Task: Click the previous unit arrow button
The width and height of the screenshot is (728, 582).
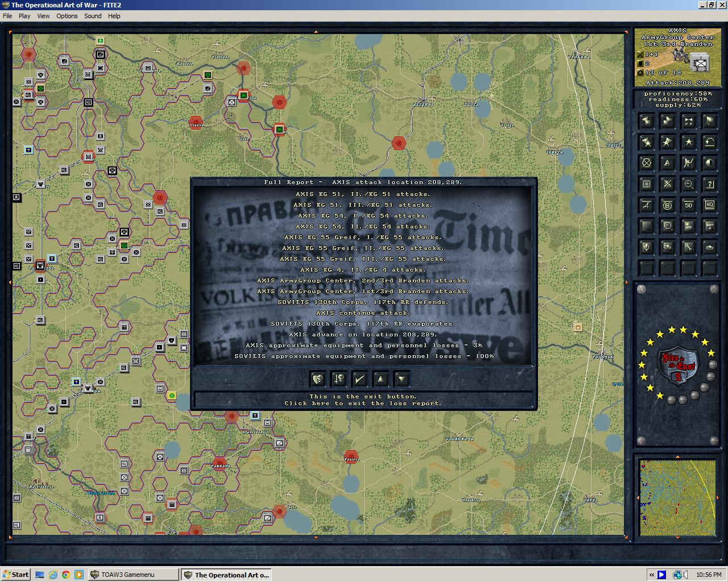Action: [x=647, y=120]
